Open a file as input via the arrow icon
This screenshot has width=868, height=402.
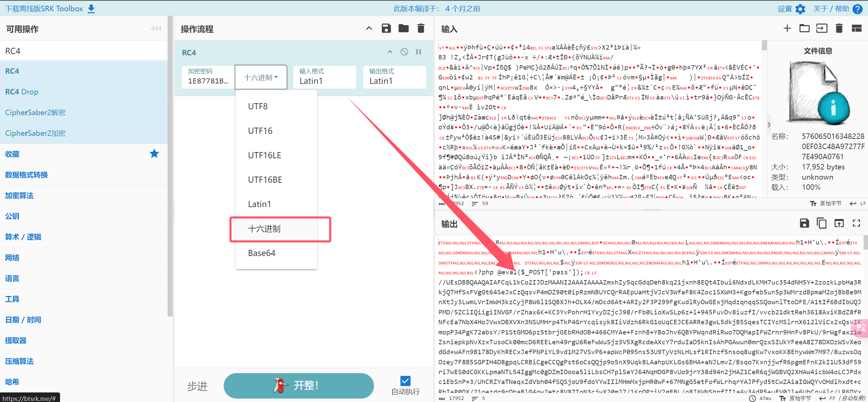pyautogui.click(x=822, y=29)
